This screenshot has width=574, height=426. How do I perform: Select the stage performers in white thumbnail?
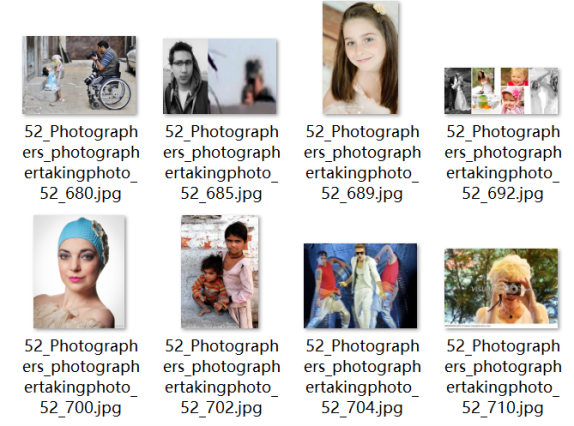pyautogui.click(x=360, y=286)
